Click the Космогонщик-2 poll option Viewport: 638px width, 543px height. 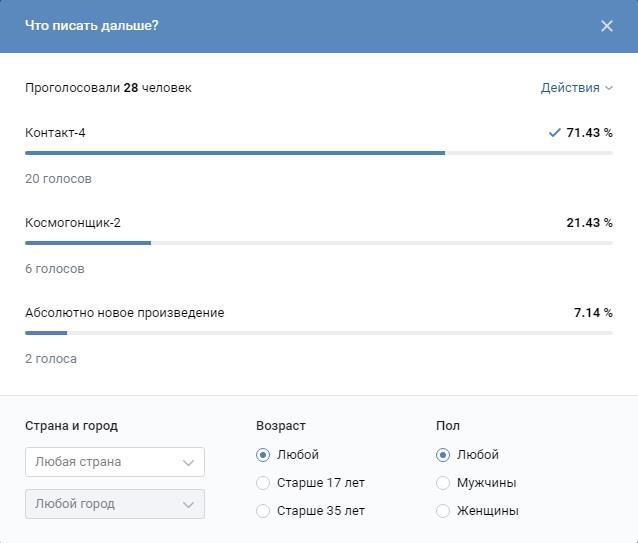click(73, 223)
